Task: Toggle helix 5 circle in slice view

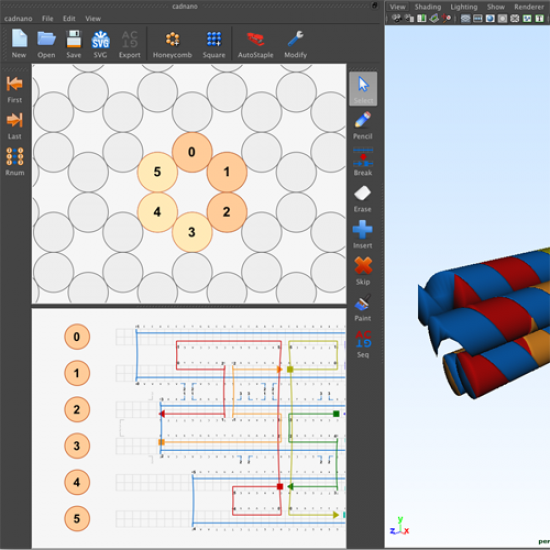Action: [157, 172]
